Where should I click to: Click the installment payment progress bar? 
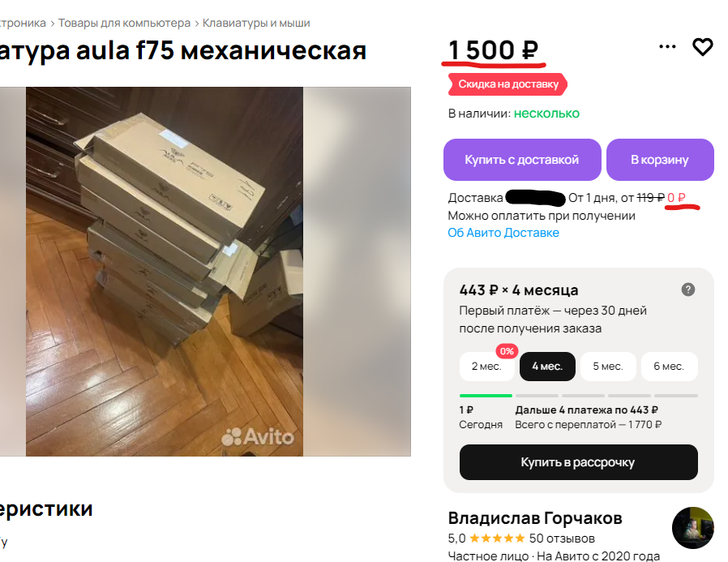(579, 396)
